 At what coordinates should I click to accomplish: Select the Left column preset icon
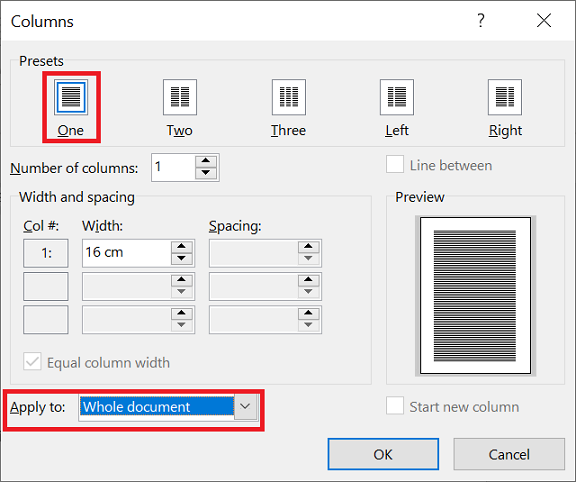pos(397,97)
